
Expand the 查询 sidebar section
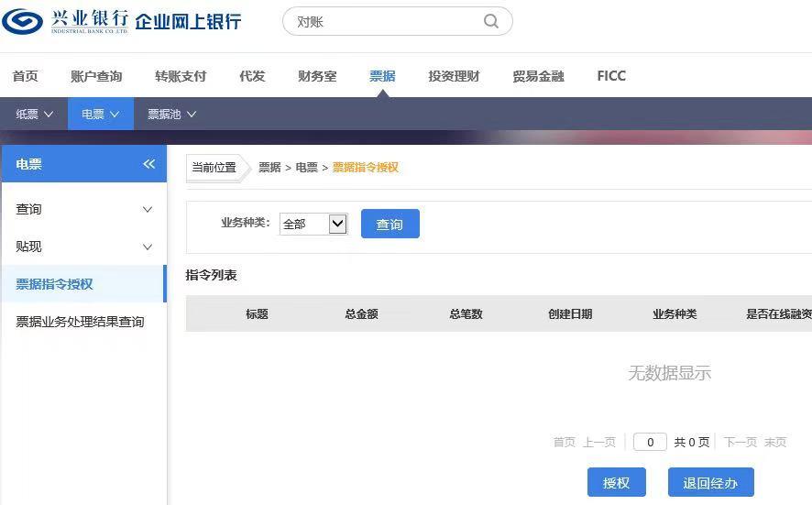tap(83, 209)
